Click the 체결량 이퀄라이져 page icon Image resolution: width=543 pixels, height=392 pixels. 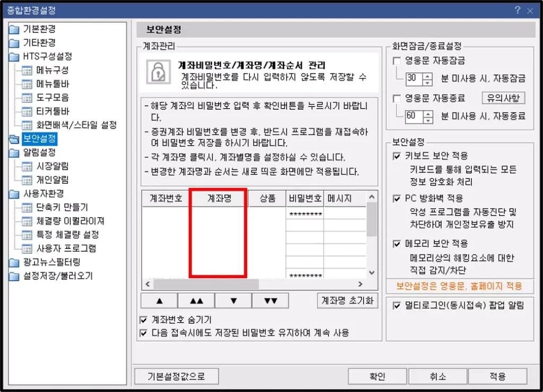coord(27,221)
